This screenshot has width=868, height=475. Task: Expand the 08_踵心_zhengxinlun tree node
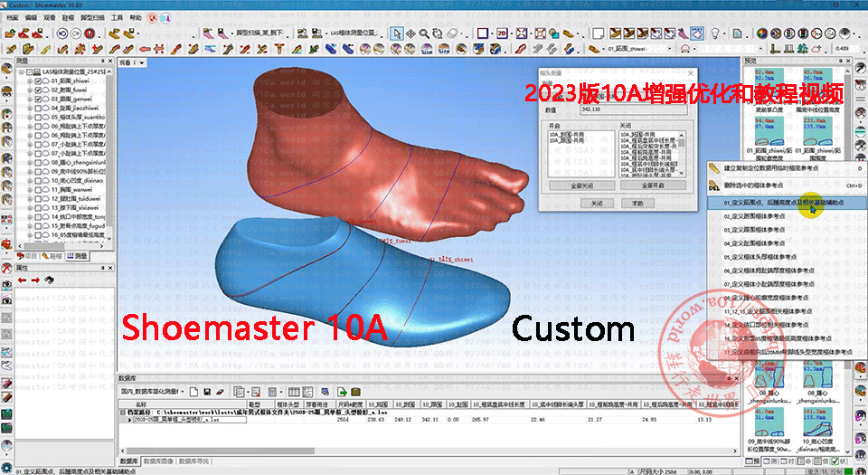point(30,162)
